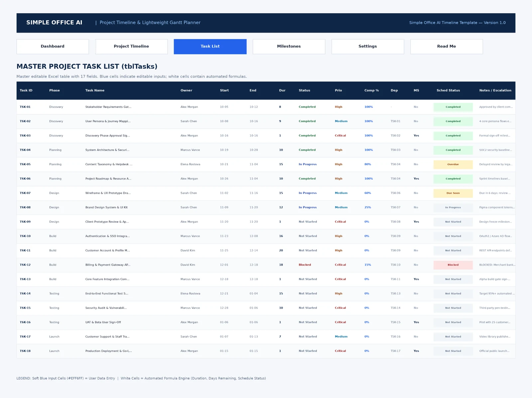Click the Due Soon badge for TSK-07
Screen dimensions: 532x398
tap(453, 193)
